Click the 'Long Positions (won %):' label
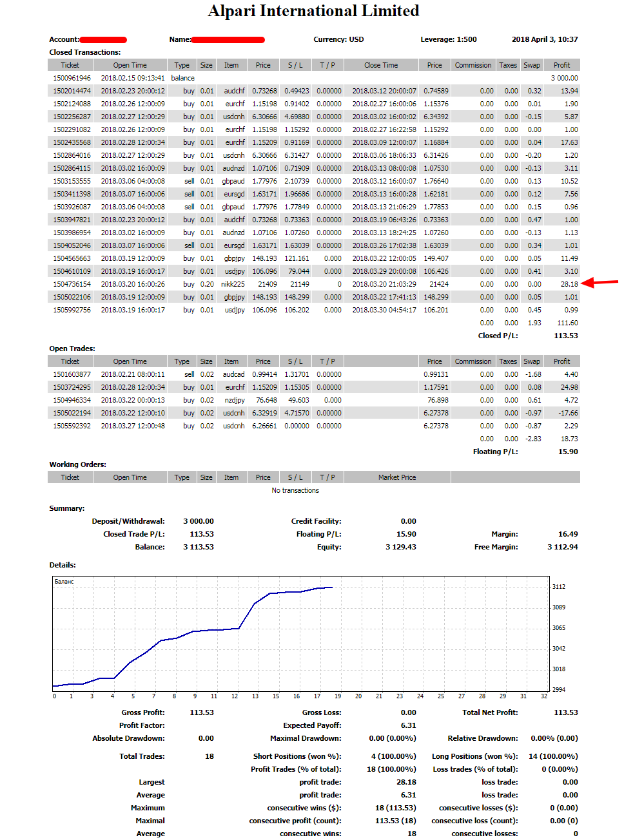Image resolution: width=624 pixels, height=840 pixels. [x=475, y=756]
